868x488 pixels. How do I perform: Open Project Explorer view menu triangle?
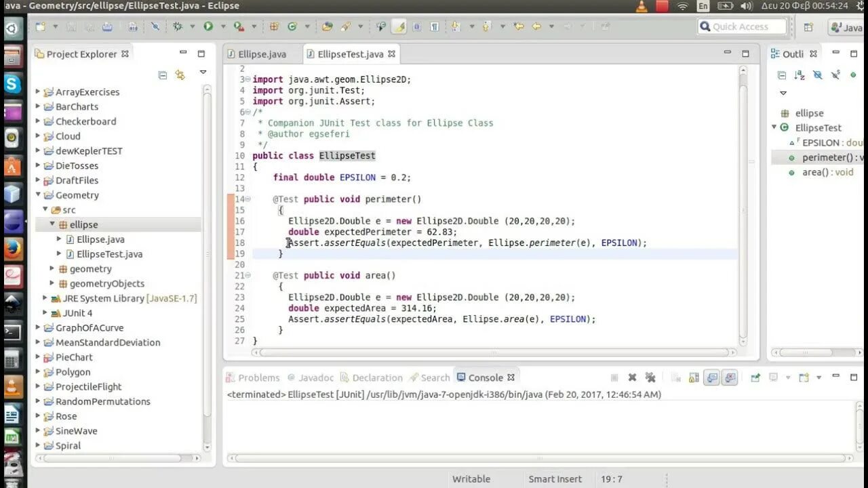203,72
